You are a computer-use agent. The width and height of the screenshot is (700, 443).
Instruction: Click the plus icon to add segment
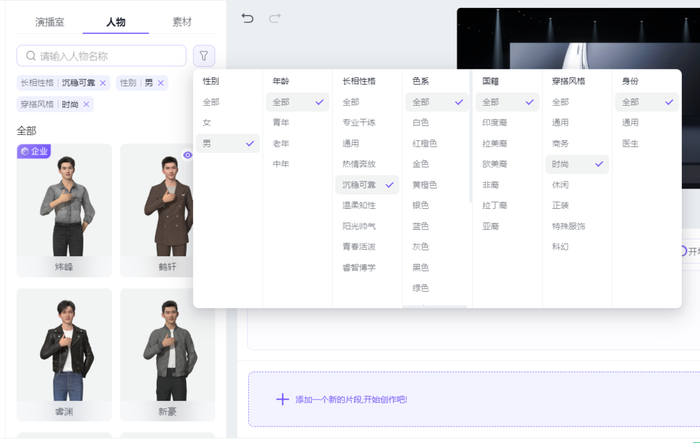(x=282, y=399)
